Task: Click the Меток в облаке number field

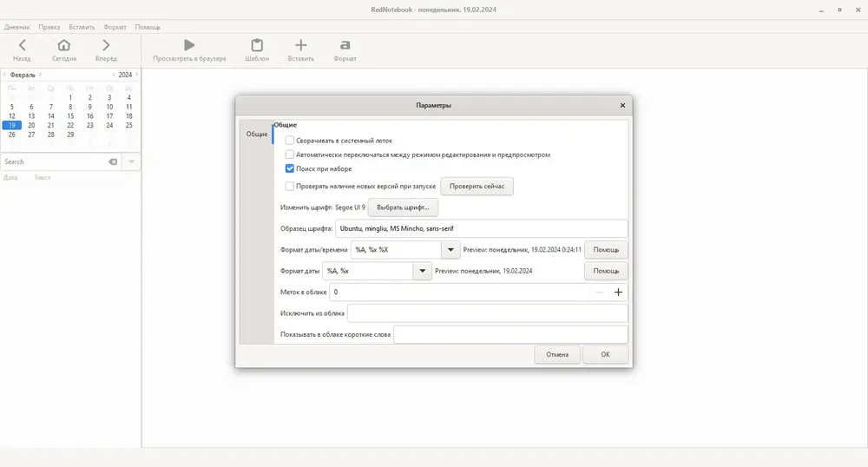Action: point(459,293)
